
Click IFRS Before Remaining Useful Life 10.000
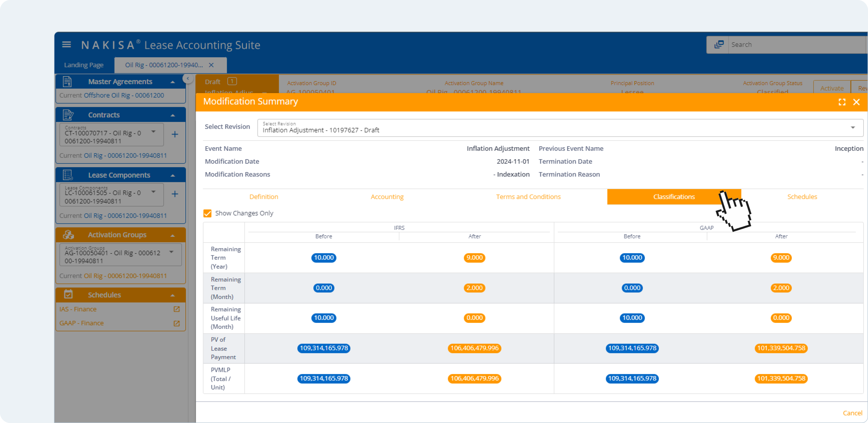[323, 318]
